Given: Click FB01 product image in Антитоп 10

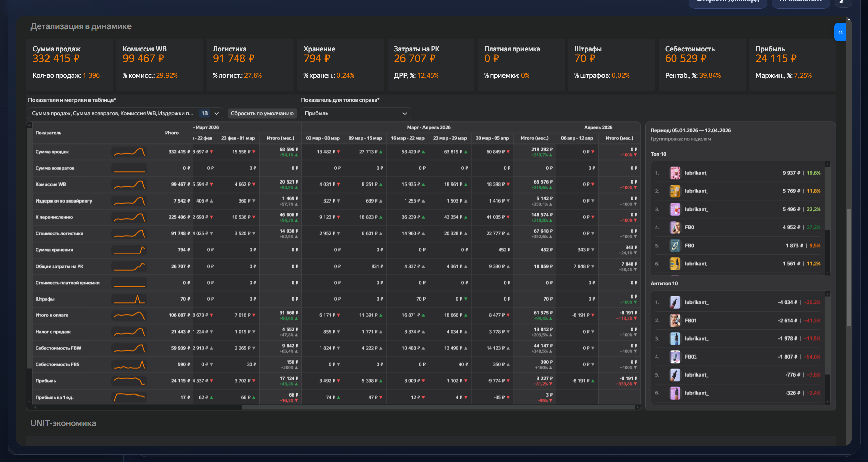Looking at the screenshot, I should (x=675, y=321).
